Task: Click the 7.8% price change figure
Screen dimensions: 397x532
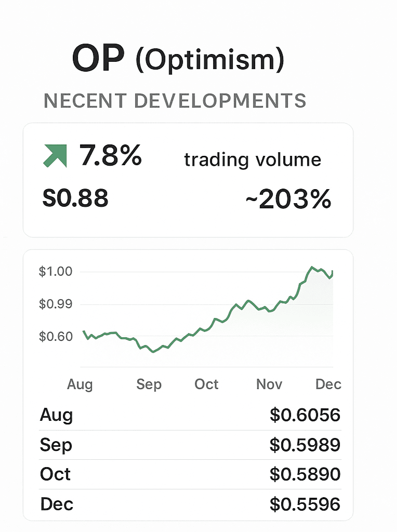Action: (110, 155)
